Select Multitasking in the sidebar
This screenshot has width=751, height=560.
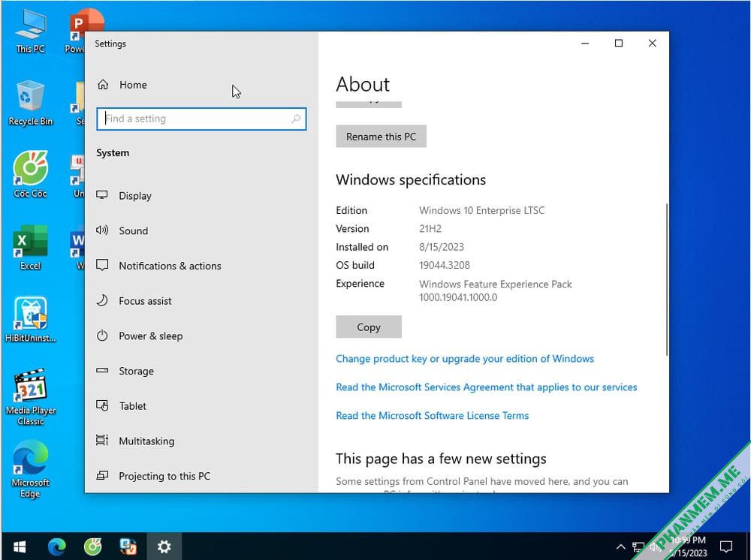(x=201, y=441)
